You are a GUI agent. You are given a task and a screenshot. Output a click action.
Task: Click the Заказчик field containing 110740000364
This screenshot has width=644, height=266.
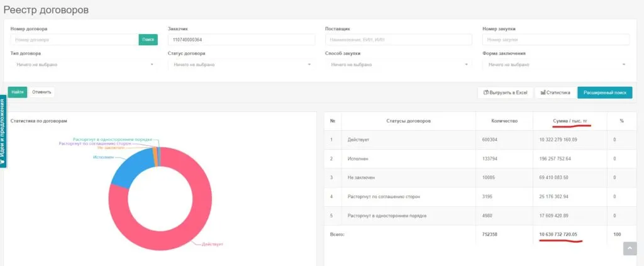(x=241, y=40)
